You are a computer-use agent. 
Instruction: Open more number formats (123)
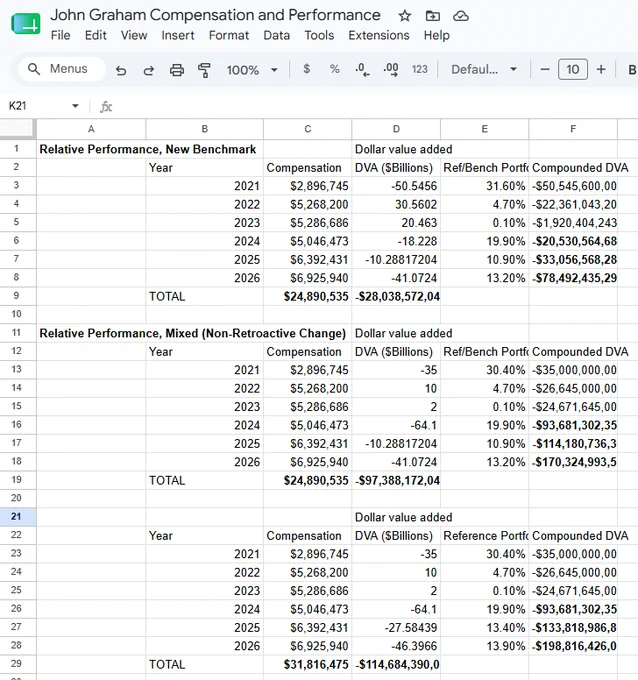point(419,69)
